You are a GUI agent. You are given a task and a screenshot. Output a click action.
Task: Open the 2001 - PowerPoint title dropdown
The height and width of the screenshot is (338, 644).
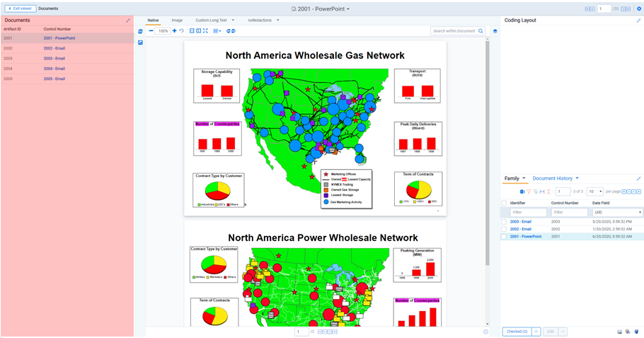click(x=348, y=9)
